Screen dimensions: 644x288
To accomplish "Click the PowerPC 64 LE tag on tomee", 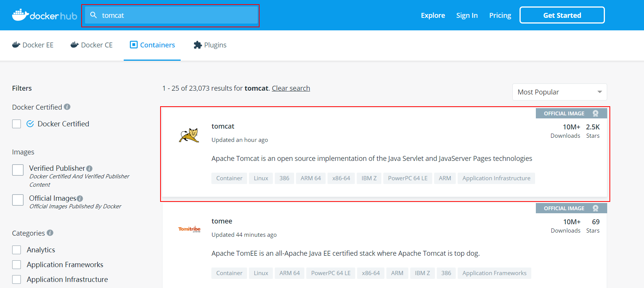I will pyautogui.click(x=331, y=273).
